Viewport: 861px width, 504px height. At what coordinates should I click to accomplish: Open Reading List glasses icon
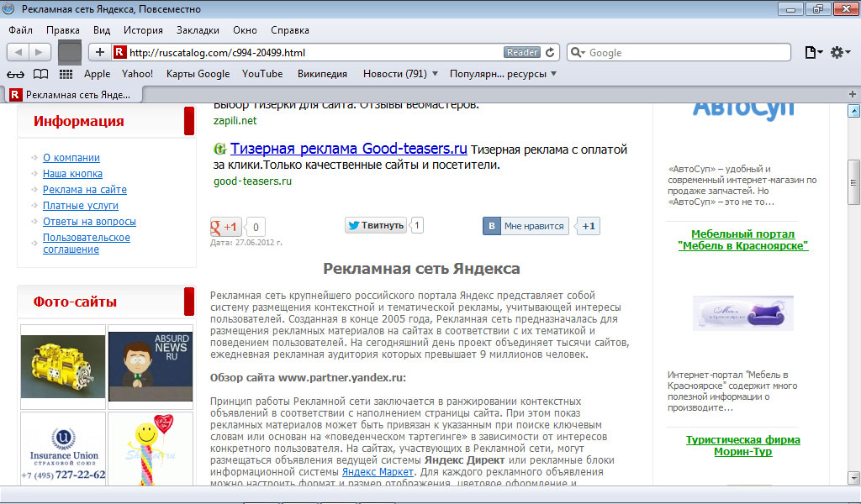pos(15,74)
